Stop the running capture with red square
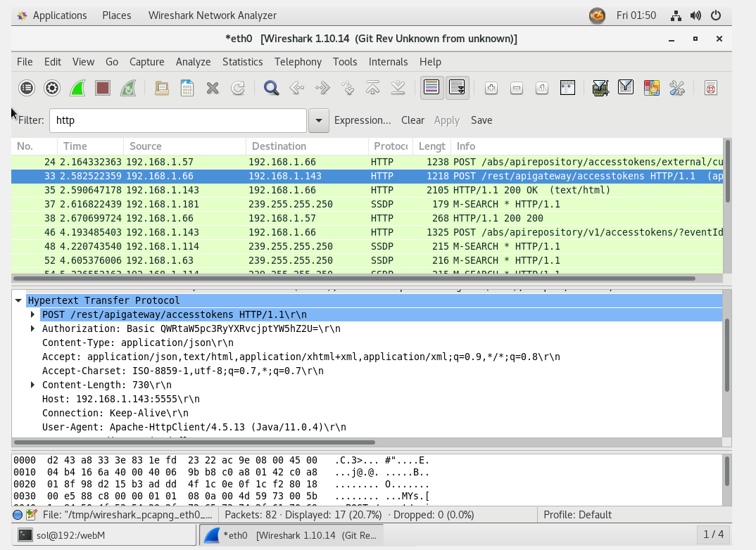756x550 pixels. pos(103,88)
